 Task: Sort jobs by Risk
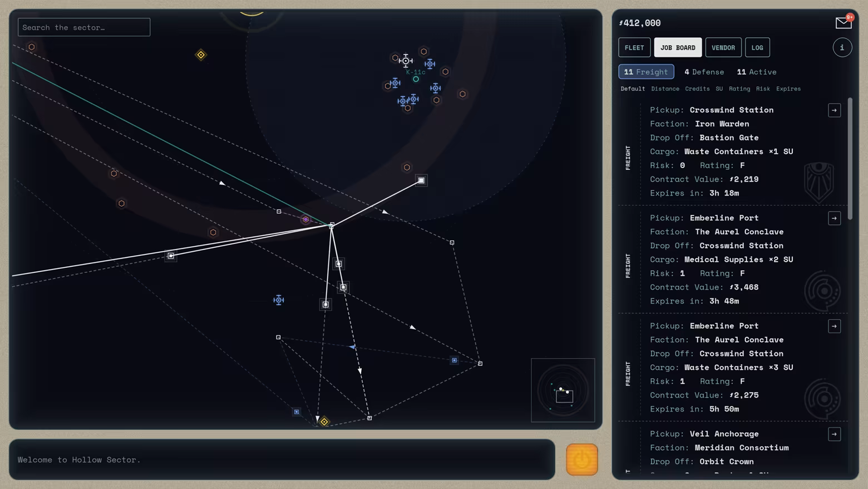pyautogui.click(x=763, y=89)
